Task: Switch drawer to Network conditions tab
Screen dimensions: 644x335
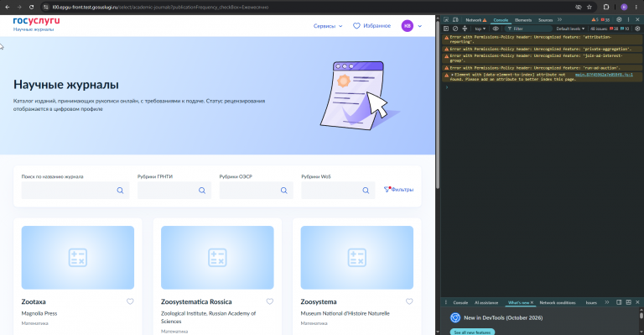Action: point(558,302)
